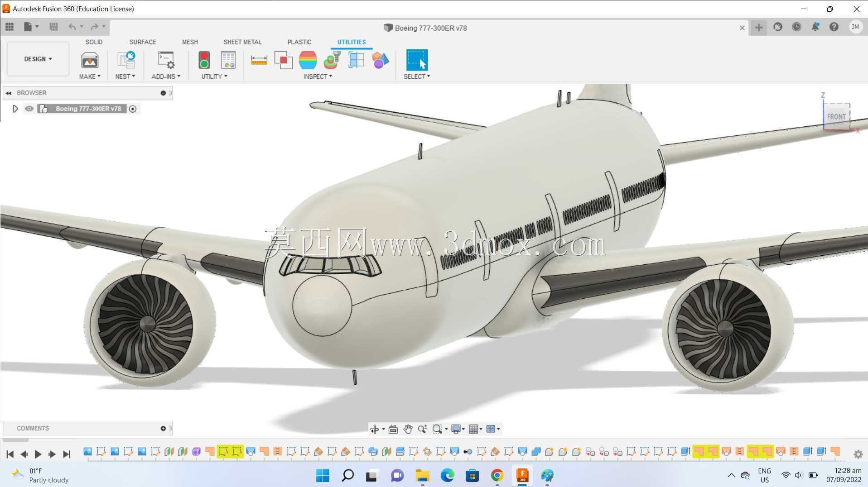Select the Section Analysis tool
Screen dimensions: 868x487
pos(356,60)
